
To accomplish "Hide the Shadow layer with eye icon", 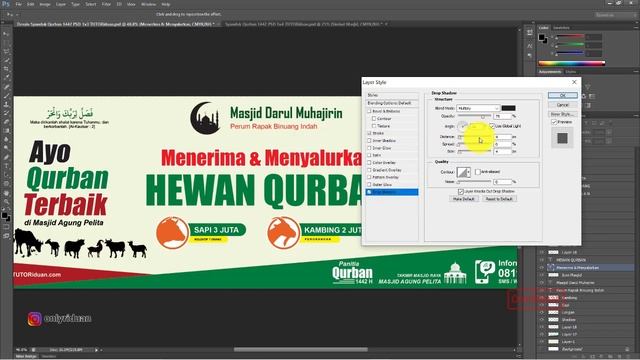I will click(x=542, y=320).
